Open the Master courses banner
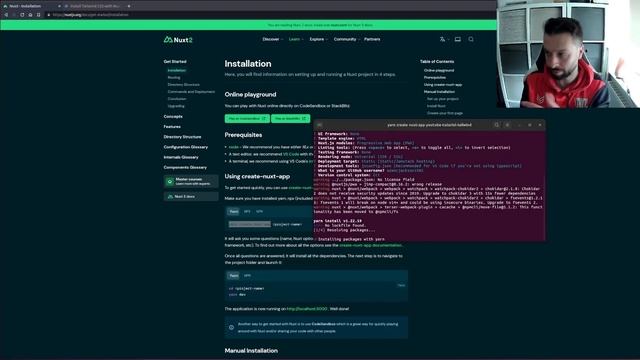The width and height of the screenshot is (640, 360). [191, 181]
